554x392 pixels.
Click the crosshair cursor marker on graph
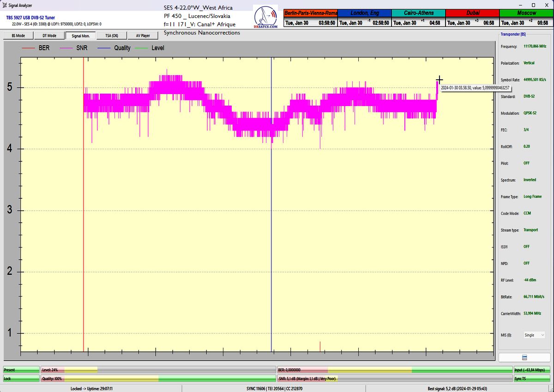pos(440,80)
